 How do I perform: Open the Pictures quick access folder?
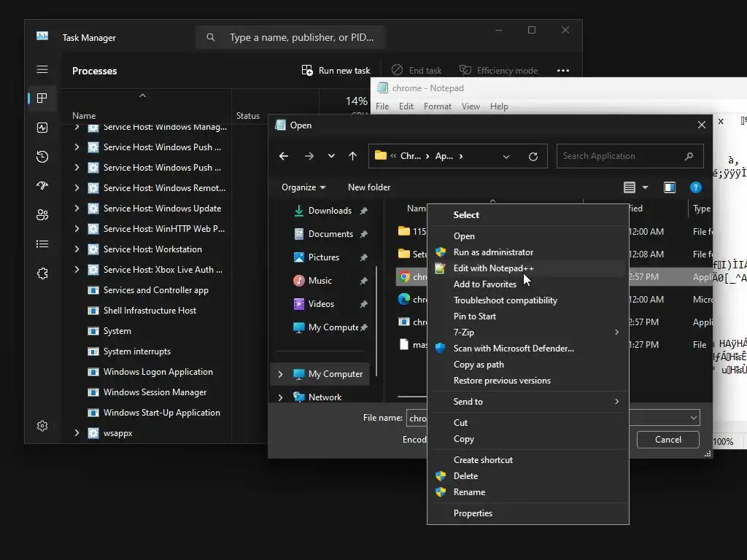pyautogui.click(x=323, y=257)
